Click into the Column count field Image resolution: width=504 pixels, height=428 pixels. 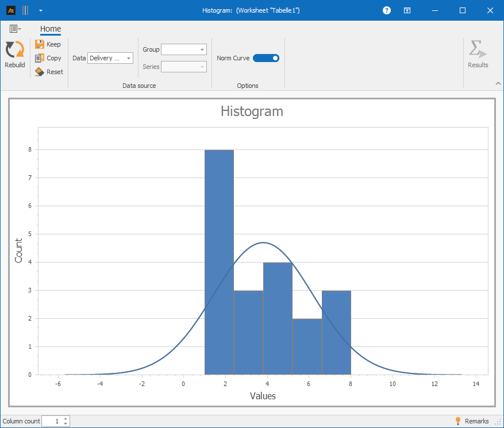tap(52, 421)
